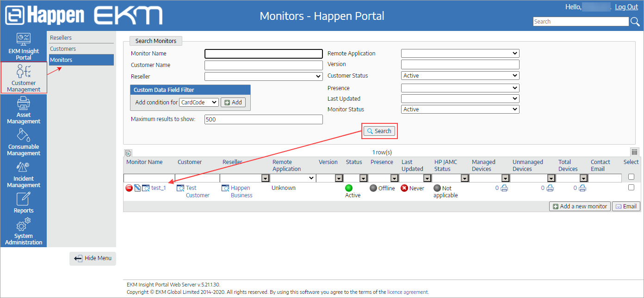
Task: Open the Reports section
Action: [24, 202]
